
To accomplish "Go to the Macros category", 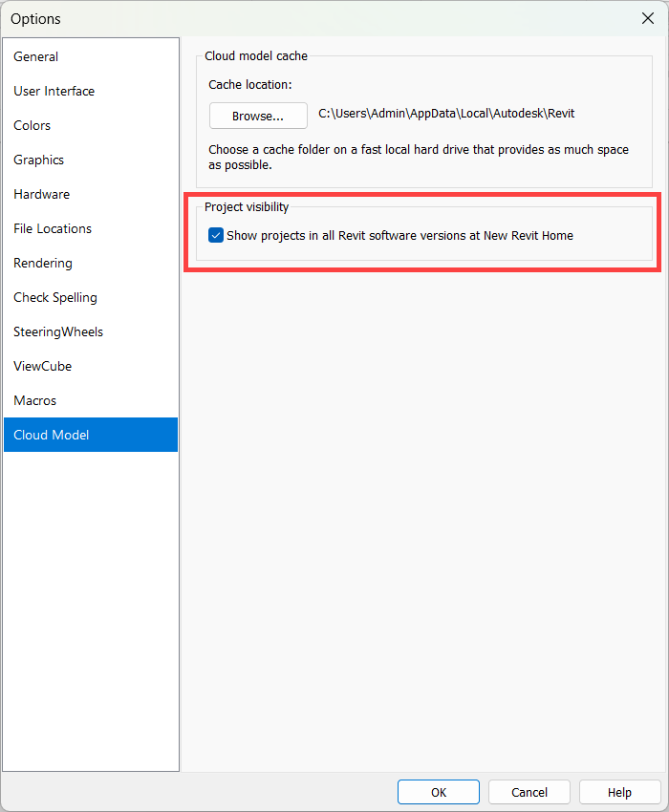I will pyautogui.click(x=91, y=400).
